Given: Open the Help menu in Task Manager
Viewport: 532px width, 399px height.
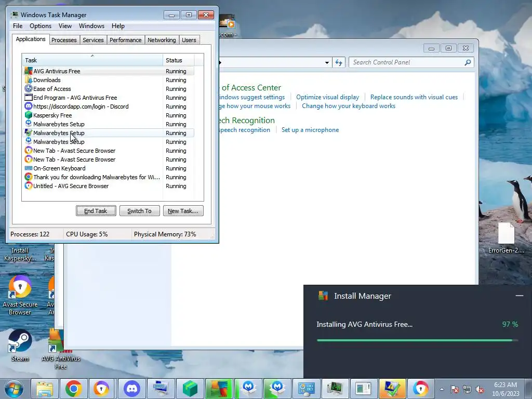Looking at the screenshot, I should pos(118,26).
